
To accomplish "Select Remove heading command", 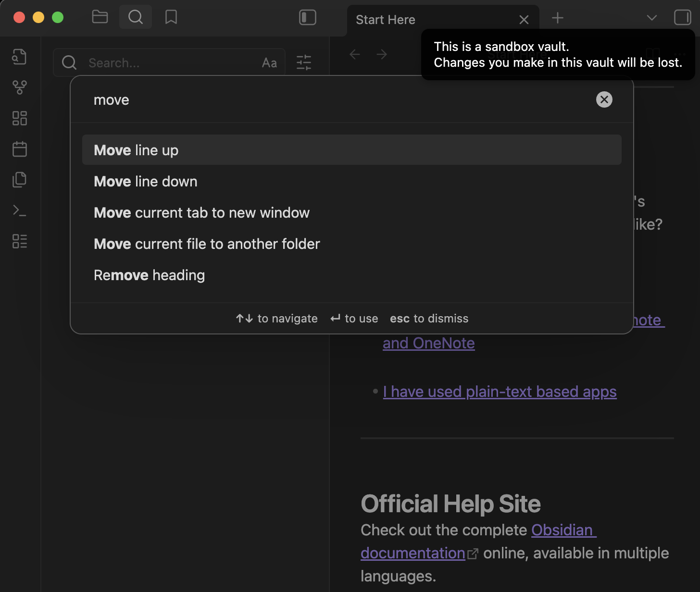I will click(149, 275).
